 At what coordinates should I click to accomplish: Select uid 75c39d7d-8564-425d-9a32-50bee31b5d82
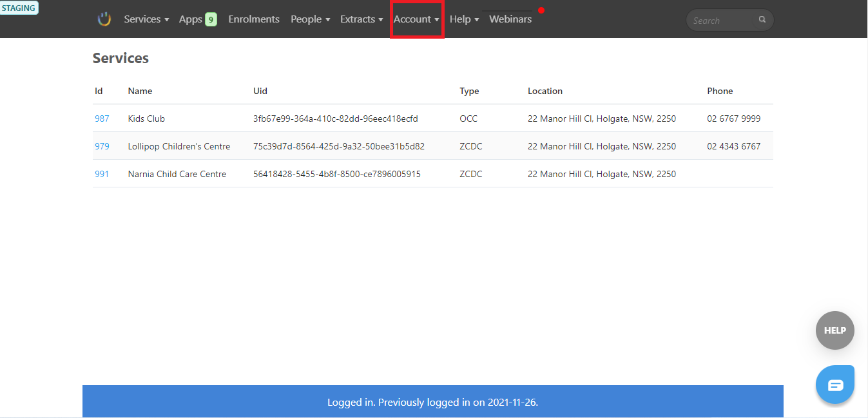339,146
